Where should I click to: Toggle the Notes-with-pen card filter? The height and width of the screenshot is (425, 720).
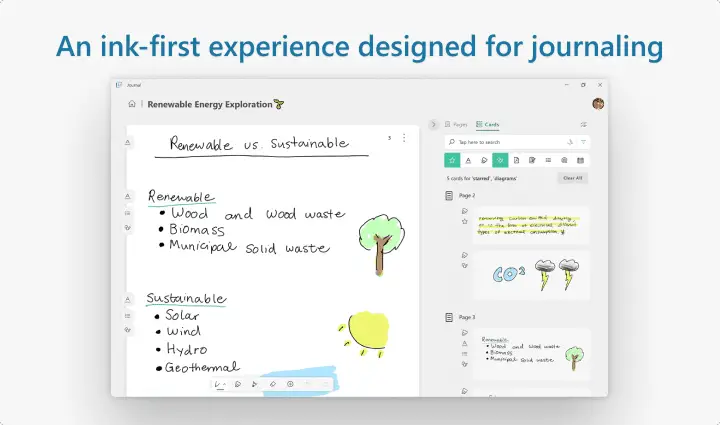pyautogui.click(x=532, y=160)
